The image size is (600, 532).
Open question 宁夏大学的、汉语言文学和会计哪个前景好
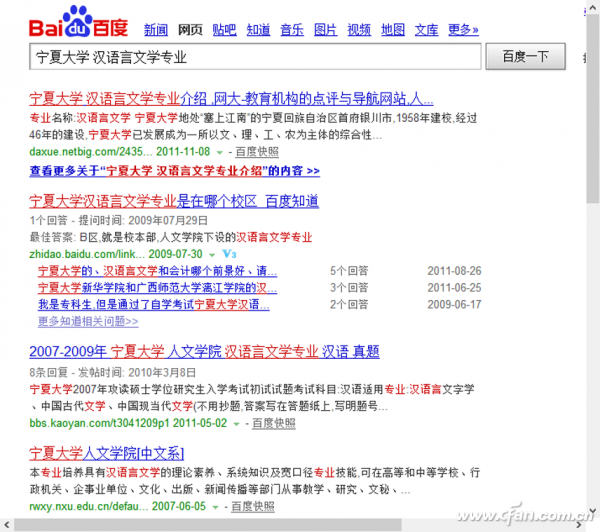coord(157,271)
